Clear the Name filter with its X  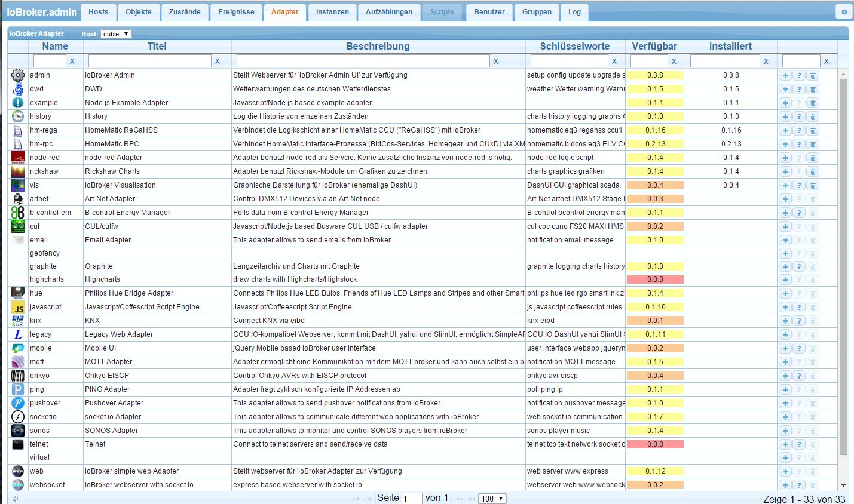(72, 62)
